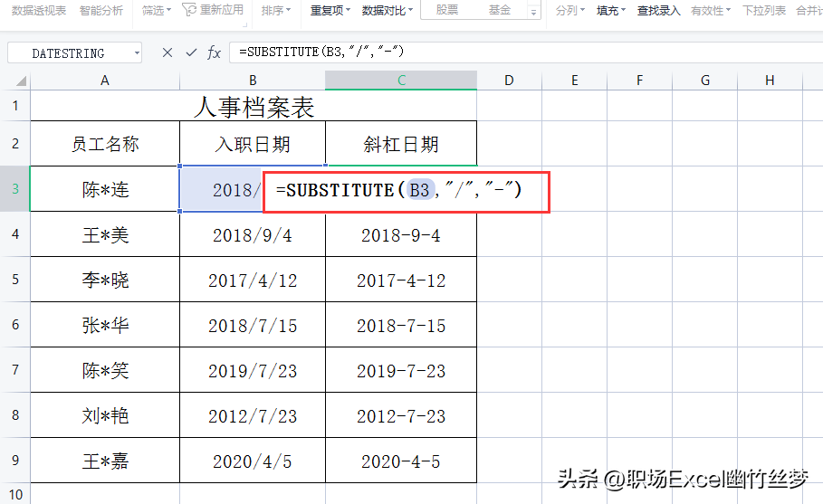Click the reapply filter icon button

pos(213,9)
